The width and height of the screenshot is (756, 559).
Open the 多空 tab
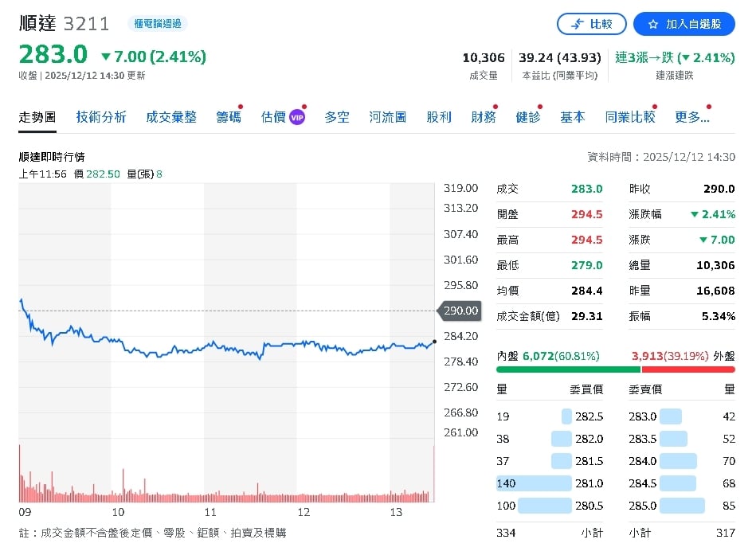[x=336, y=116]
